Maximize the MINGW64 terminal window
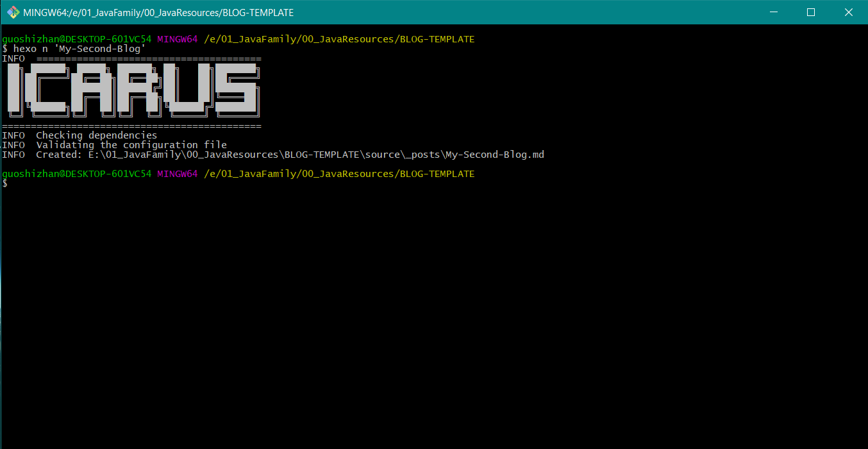Image resolution: width=868 pixels, height=449 pixels. [810, 12]
